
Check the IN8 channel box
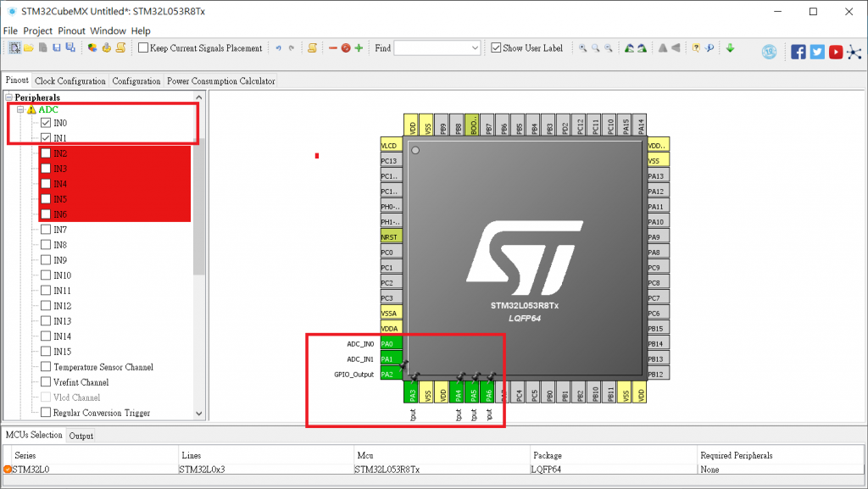pos(46,244)
